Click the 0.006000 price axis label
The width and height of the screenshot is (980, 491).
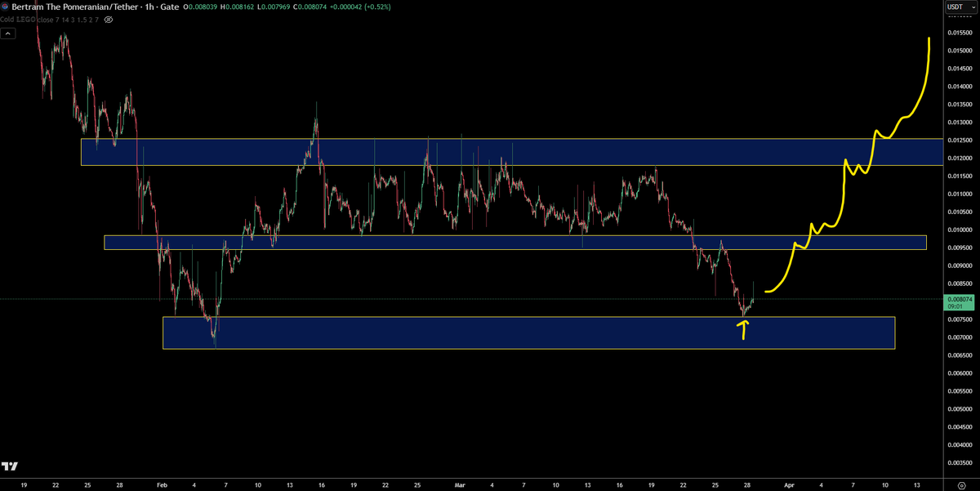click(960, 373)
